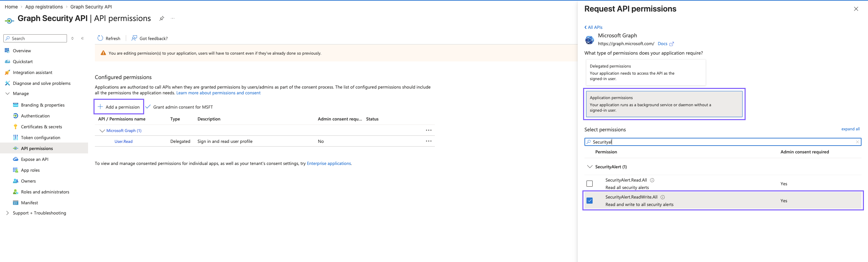The width and height of the screenshot is (868, 262).
Task: Clear the permissions search text
Action: (857, 142)
